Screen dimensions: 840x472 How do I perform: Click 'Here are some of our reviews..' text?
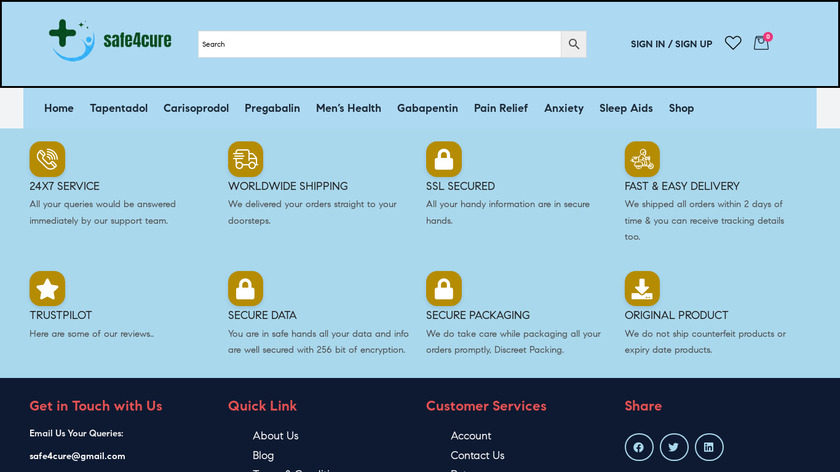coord(92,334)
